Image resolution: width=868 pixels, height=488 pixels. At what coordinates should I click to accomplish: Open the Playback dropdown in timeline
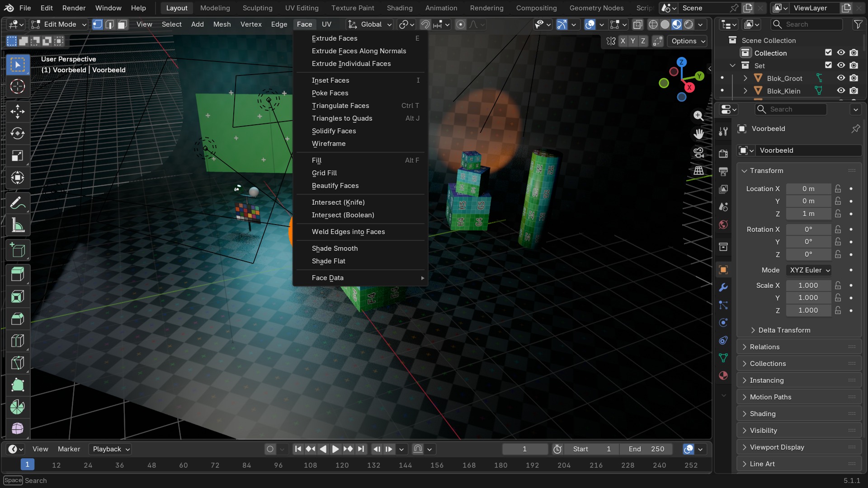click(x=110, y=449)
